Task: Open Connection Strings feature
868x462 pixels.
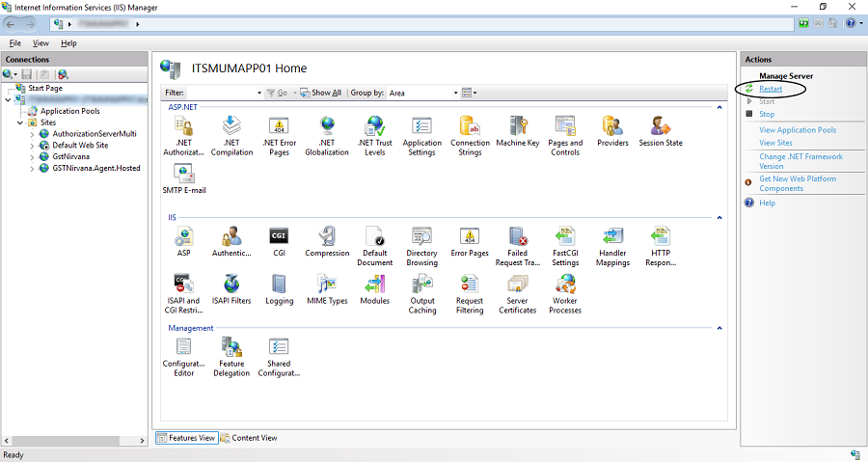Action: tap(470, 136)
